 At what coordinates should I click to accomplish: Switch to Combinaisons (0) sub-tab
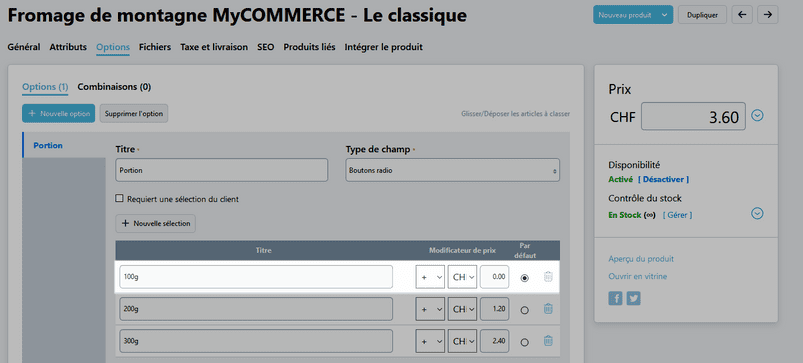coord(114,87)
